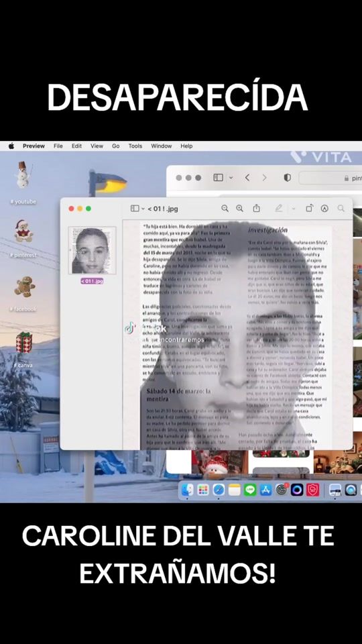Click the zoom in magnifier in Preview
Viewport: 362px width, 644px height.
pyautogui.click(x=240, y=209)
